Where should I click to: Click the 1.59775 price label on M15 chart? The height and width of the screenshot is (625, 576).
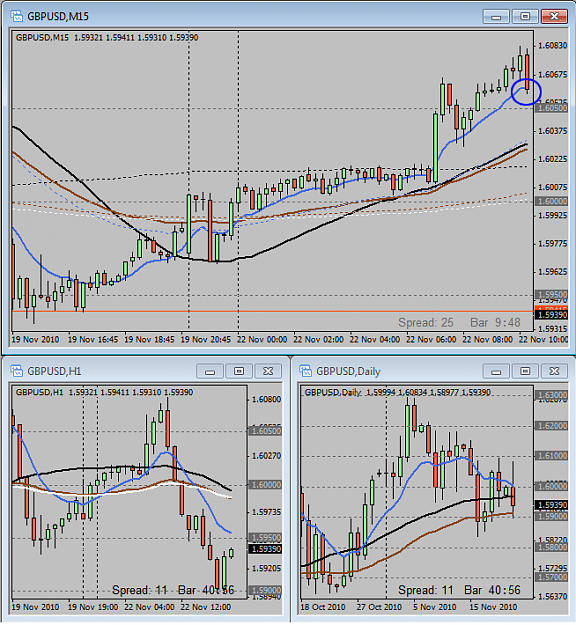552,244
